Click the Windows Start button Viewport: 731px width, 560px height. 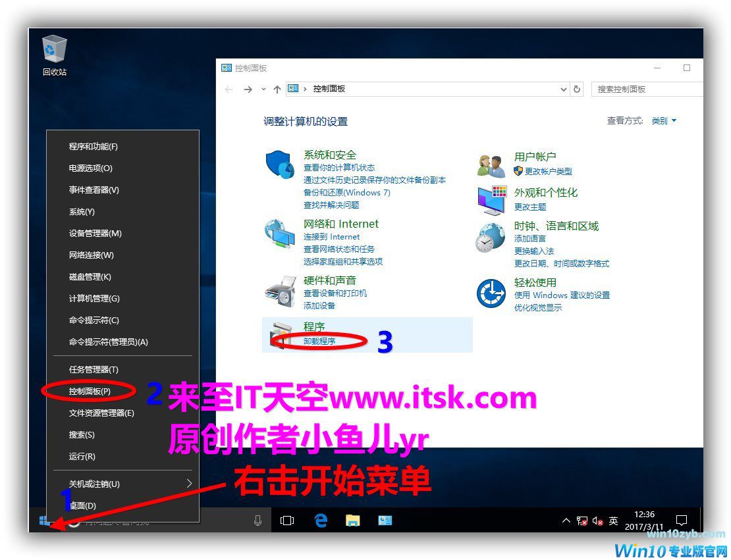pos(45,521)
